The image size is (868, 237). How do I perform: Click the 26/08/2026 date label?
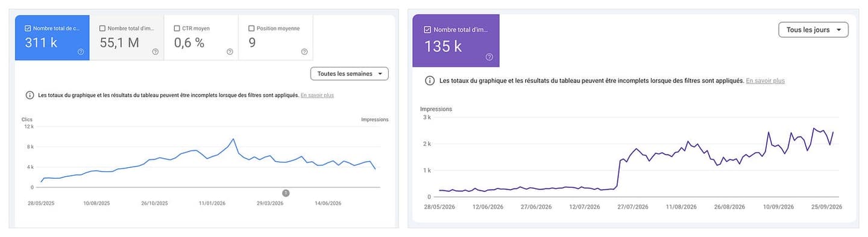(x=730, y=207)
